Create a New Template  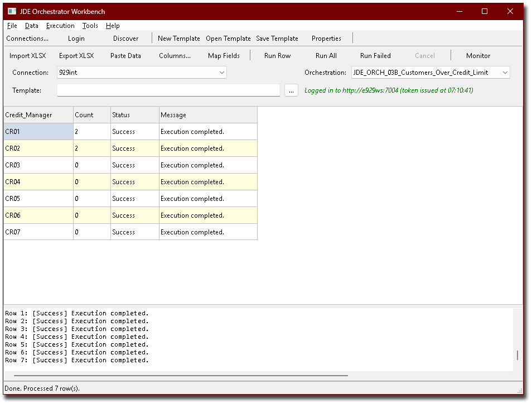(179, 39)
